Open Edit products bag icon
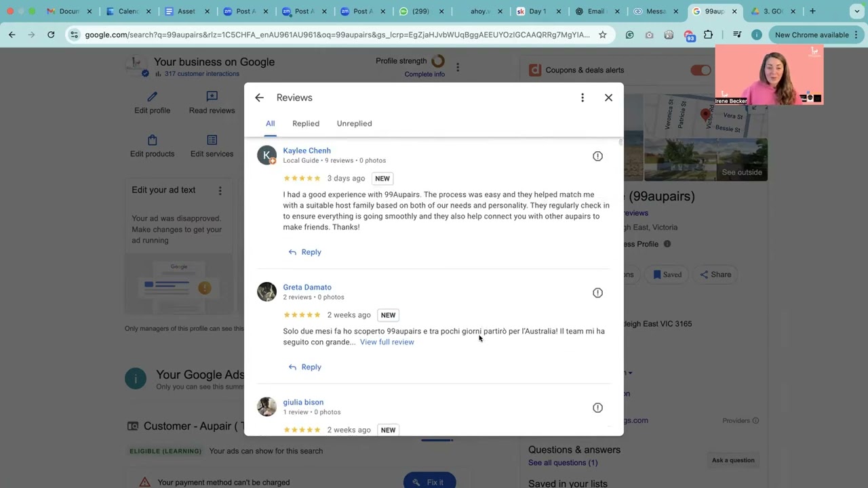This screenshot has height=488, width=868. [x=152, y=140]
